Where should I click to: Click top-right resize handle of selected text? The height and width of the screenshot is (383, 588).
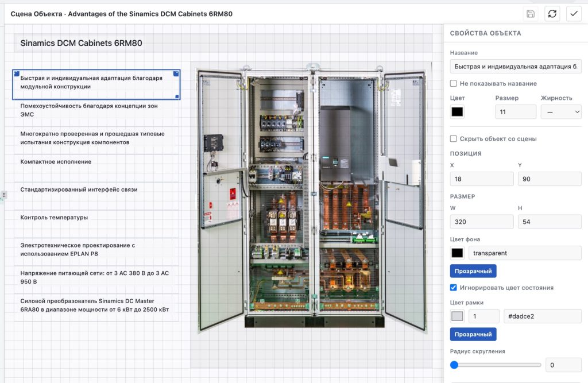[x=176, y=74]
